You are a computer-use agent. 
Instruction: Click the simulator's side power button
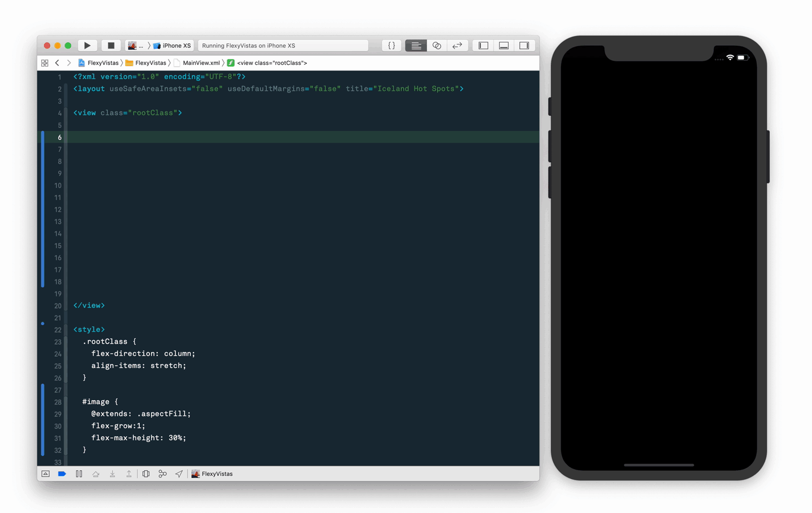point(768,157)
